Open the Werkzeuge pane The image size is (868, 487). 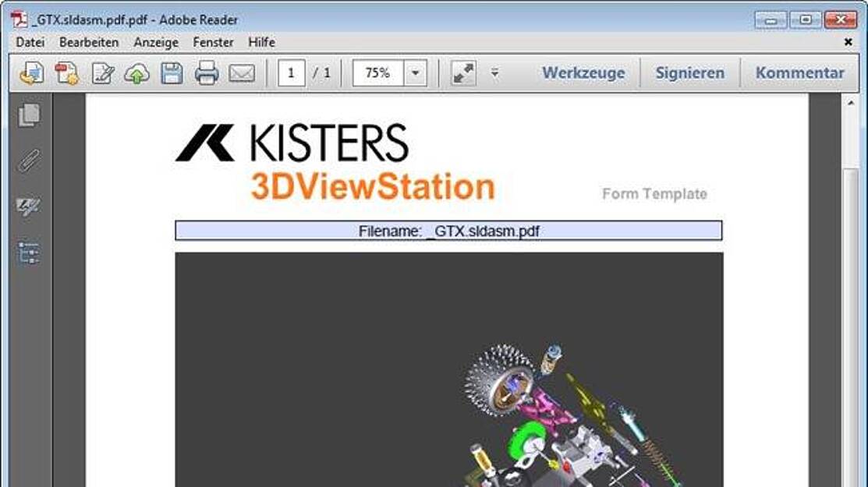click(x=583, y=73)
